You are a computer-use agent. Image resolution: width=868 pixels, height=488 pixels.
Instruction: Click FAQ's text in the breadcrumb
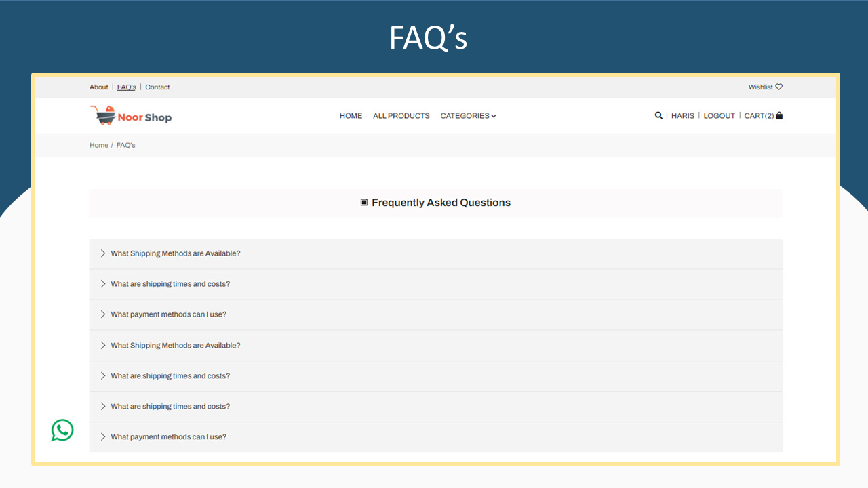tap(126, 145)
